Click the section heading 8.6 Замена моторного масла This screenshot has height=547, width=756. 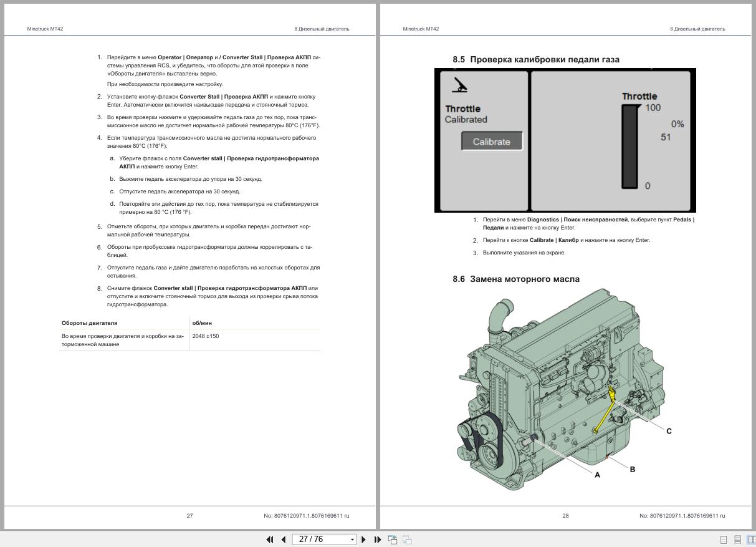pyautogui.click(x=516, y=279)
